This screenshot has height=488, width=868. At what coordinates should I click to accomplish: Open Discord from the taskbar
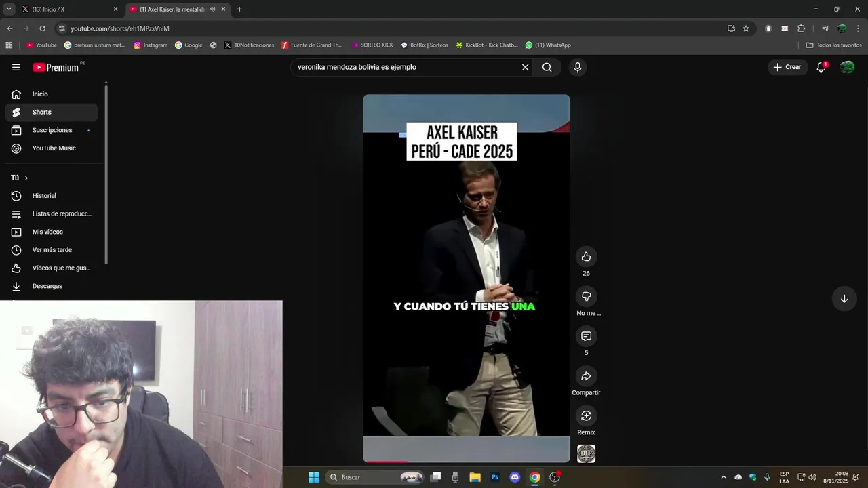click(515, 477)
